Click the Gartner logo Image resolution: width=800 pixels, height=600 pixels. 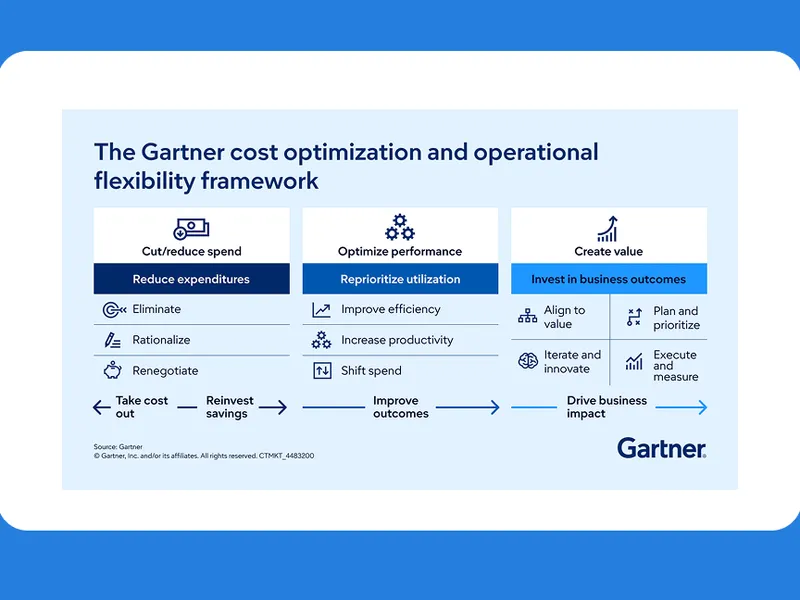coord(662,448)
